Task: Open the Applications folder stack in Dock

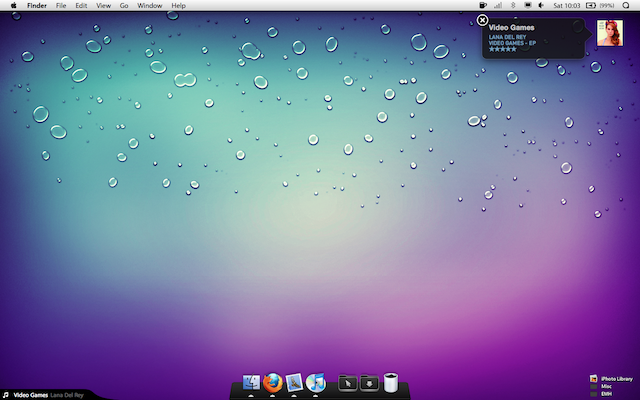Action: pos(348,383)
